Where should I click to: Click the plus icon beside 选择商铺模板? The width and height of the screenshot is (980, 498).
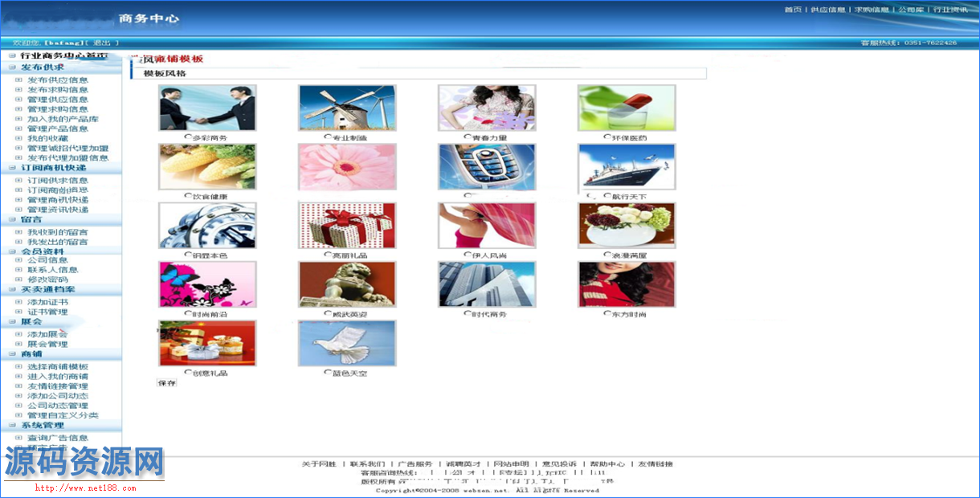click(x=19, y=367)
